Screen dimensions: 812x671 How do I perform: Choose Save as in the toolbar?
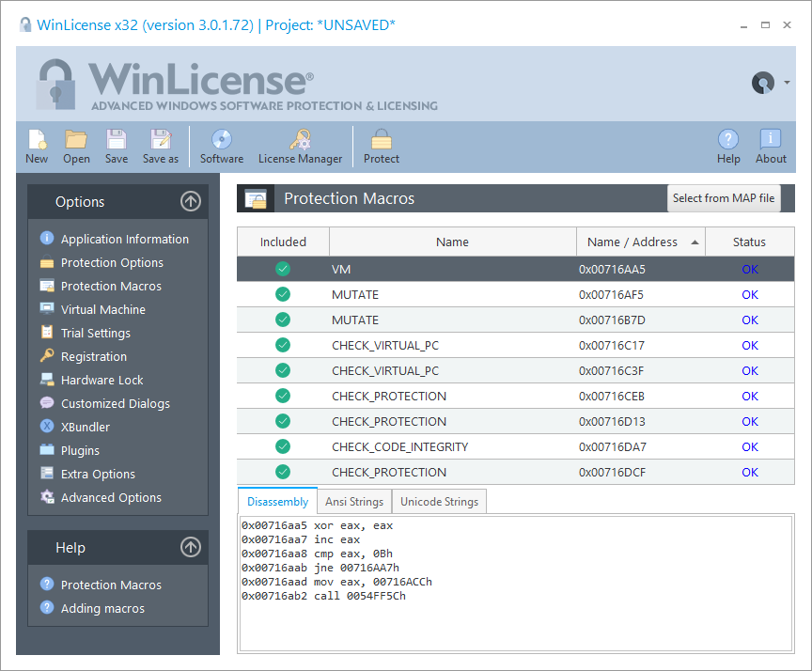[161, 147]
